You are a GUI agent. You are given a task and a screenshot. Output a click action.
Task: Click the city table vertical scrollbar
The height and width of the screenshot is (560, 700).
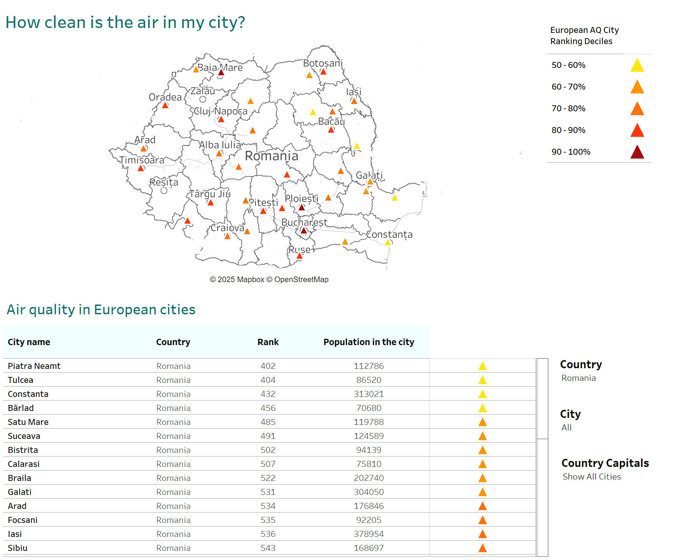tap(542, 400)
